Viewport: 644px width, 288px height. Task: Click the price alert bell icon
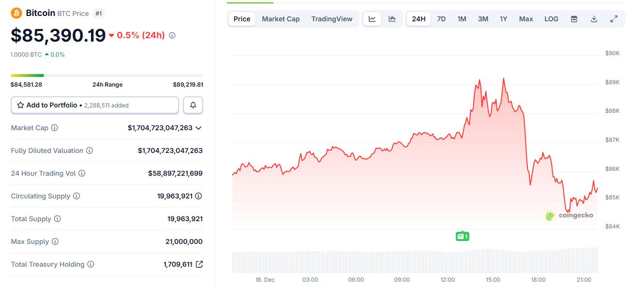[193, 105]
